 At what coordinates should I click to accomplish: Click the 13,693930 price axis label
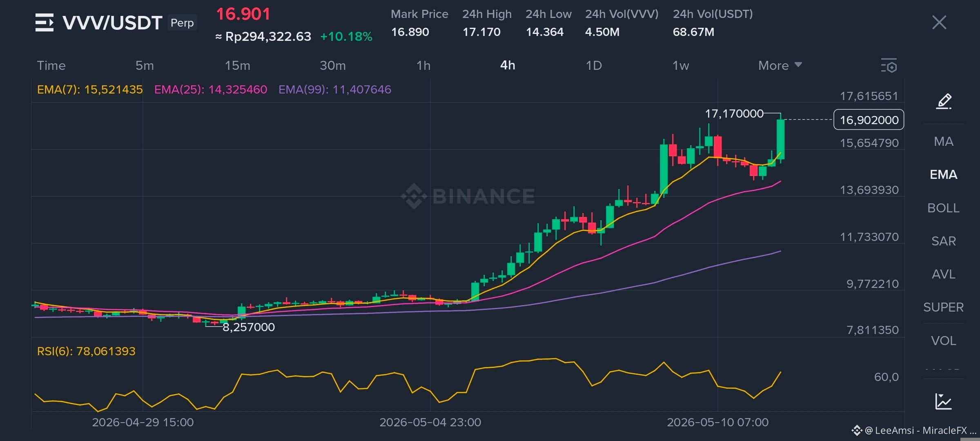click(869, 190)
